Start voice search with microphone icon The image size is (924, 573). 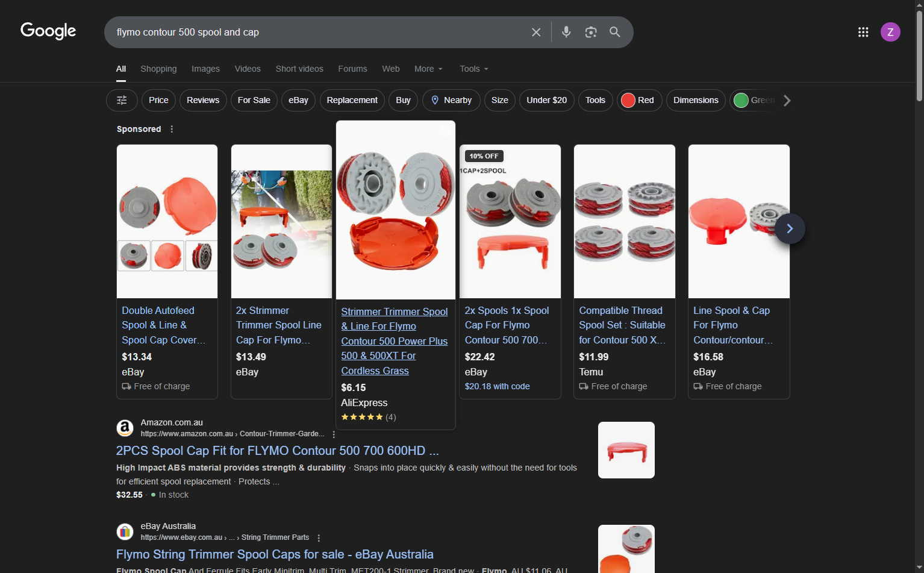tap(566, 32)
